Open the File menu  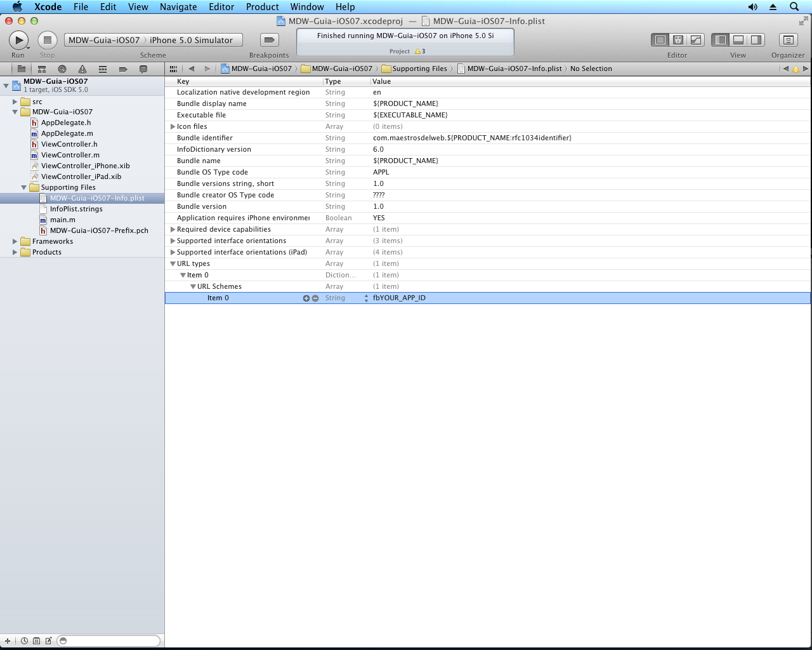tap(81, 7)
